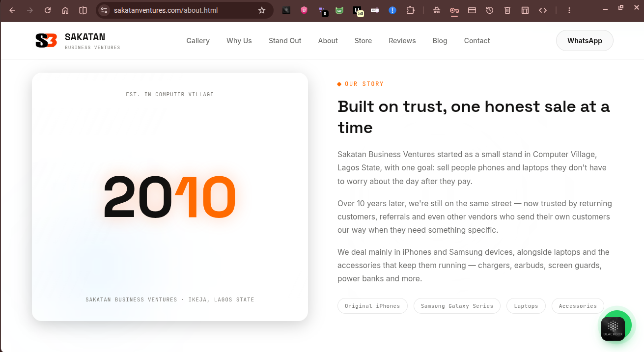Click the incognito spy icon
This screenshot has width=644, height=352.
tap(437, 10)
